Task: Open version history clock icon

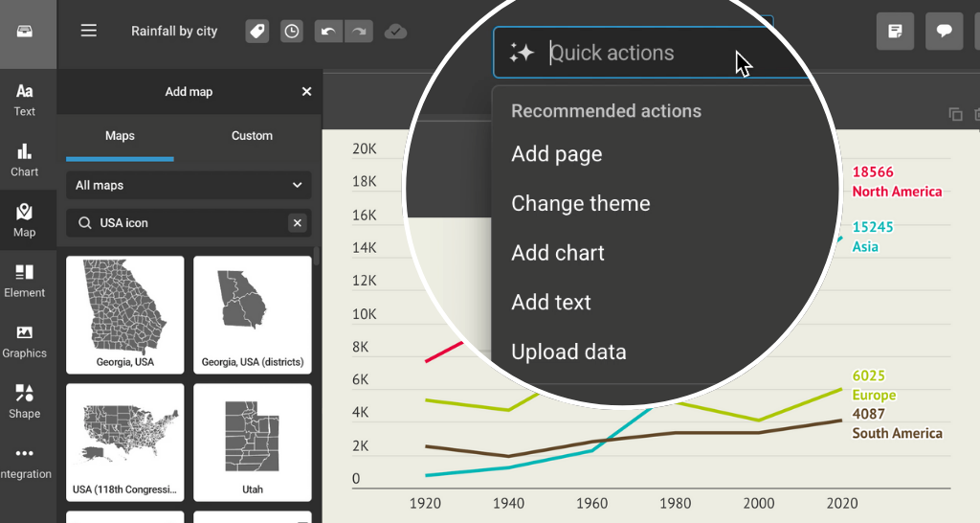Action: [291, 32]
